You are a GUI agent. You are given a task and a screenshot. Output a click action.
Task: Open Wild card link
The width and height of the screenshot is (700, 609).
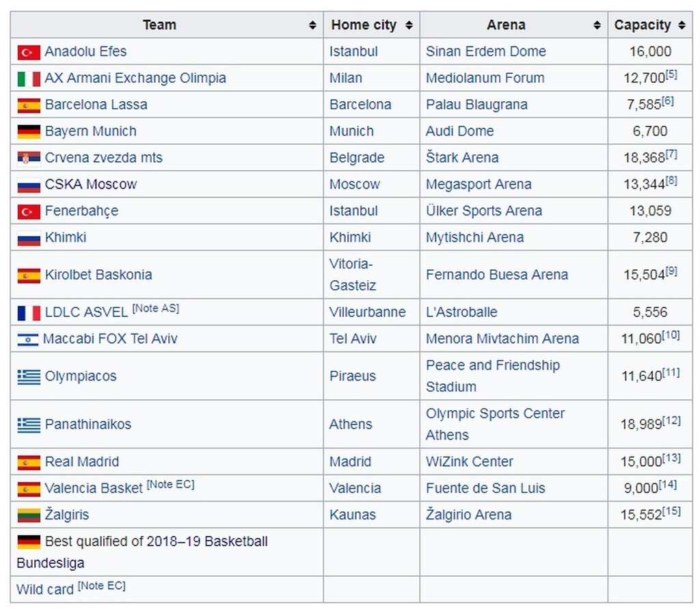(44, 590)
